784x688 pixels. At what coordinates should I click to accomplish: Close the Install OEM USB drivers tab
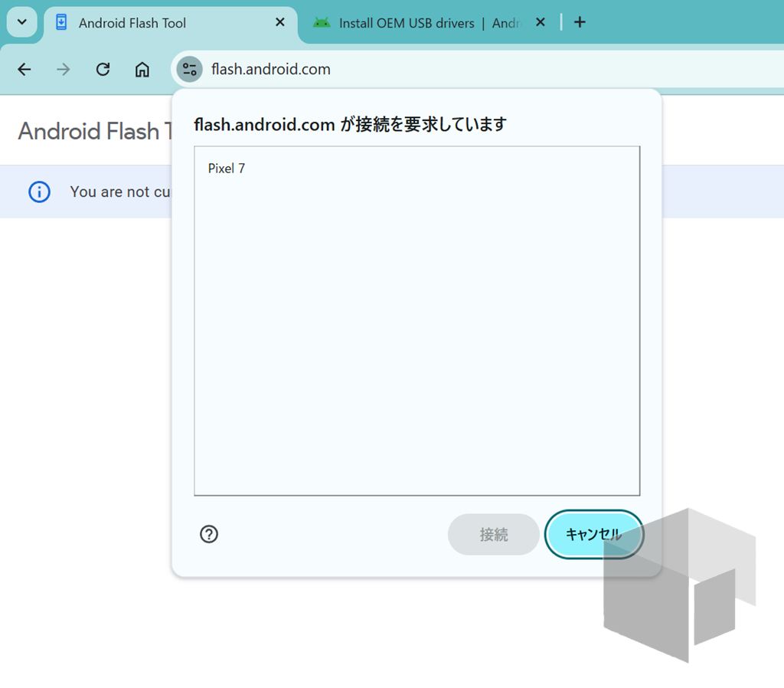pos(540,22)
